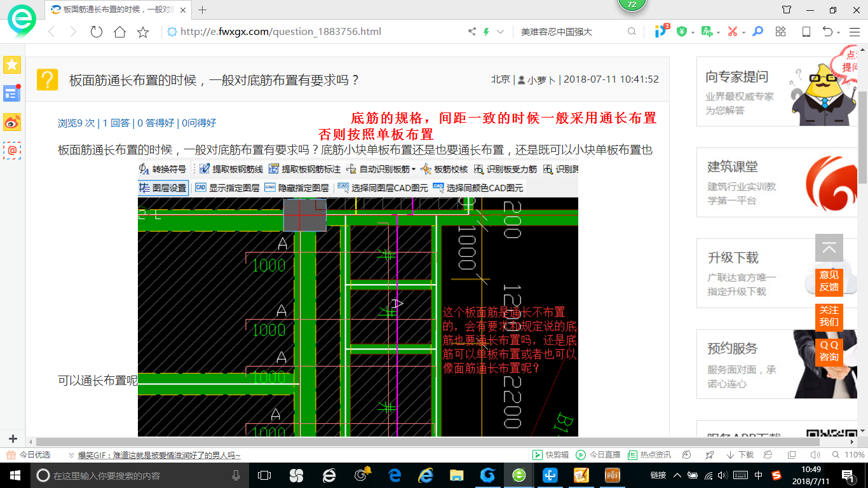Open Weibo from the left sidebar
Image resolution: width=868 pixels, height=488 pixels.
click(12, 122)
